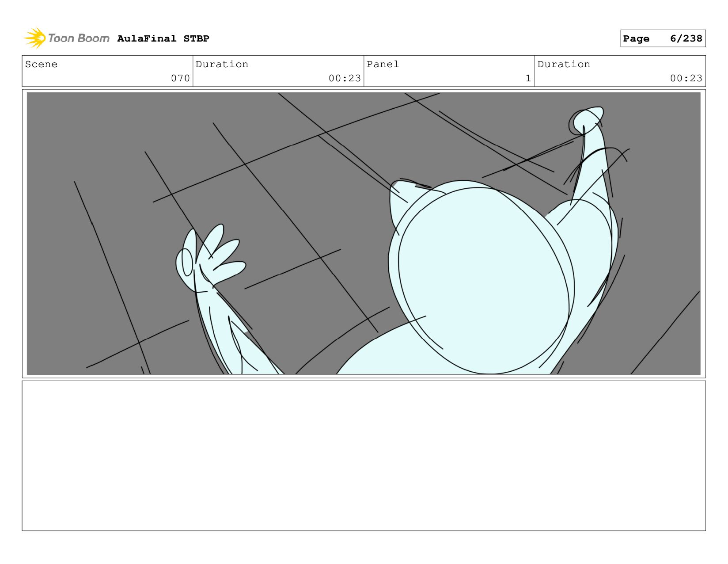The height and width of the screenshot is (564, 728).
Task: Click the storyboard panel drawing thumbnail
Action: [x=364, y=233]
